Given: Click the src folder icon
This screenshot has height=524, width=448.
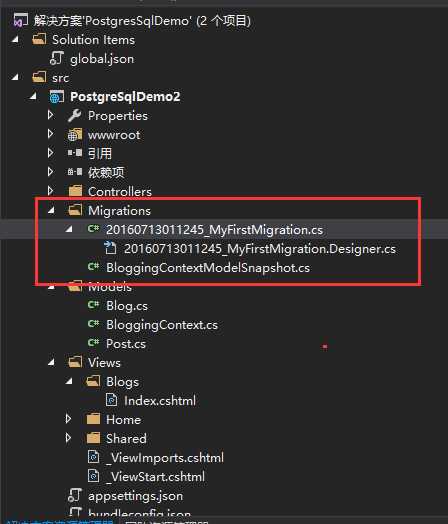Looking at the screenshot, I should click(x=39, y=78).
